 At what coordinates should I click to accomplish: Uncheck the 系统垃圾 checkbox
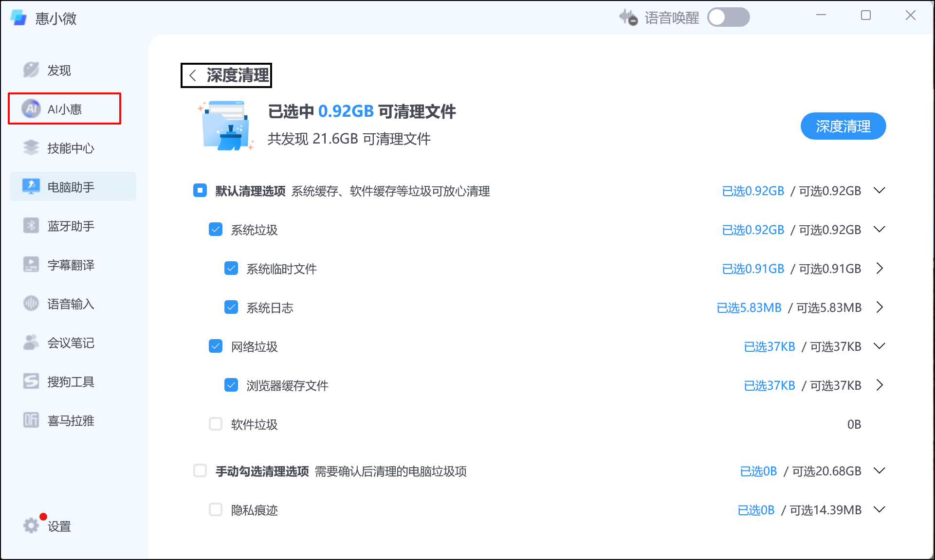(216, 229)
